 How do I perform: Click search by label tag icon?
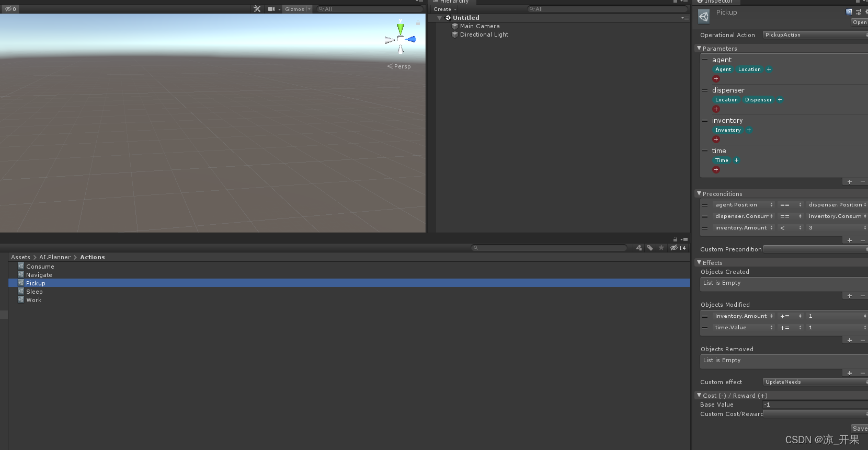point(650,248)
